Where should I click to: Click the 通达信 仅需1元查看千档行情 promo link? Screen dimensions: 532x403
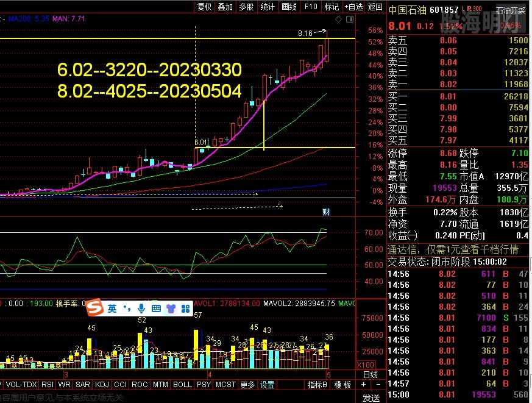point(453,249)
